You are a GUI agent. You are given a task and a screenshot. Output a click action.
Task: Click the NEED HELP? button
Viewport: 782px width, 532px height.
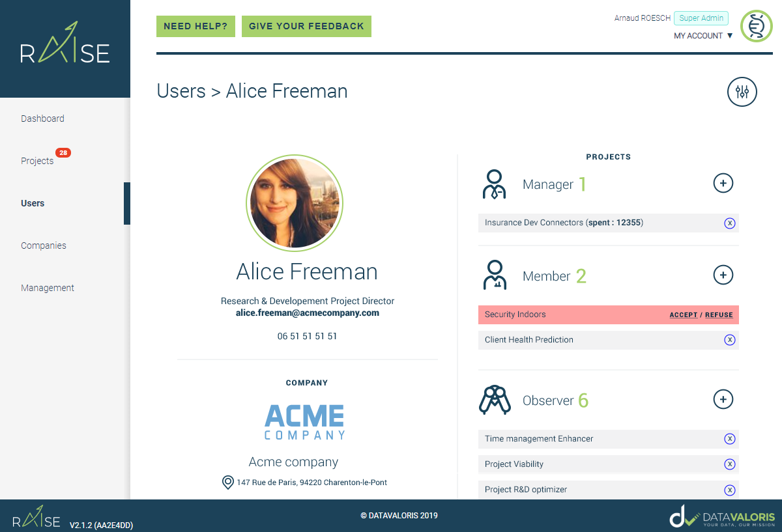click(195, 26)
